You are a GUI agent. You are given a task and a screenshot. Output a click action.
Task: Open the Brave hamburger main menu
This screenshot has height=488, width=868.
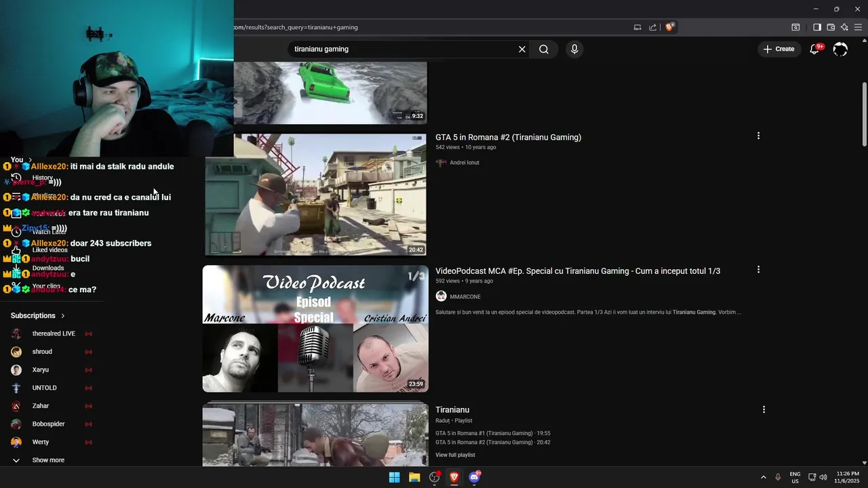click(859, 27)
